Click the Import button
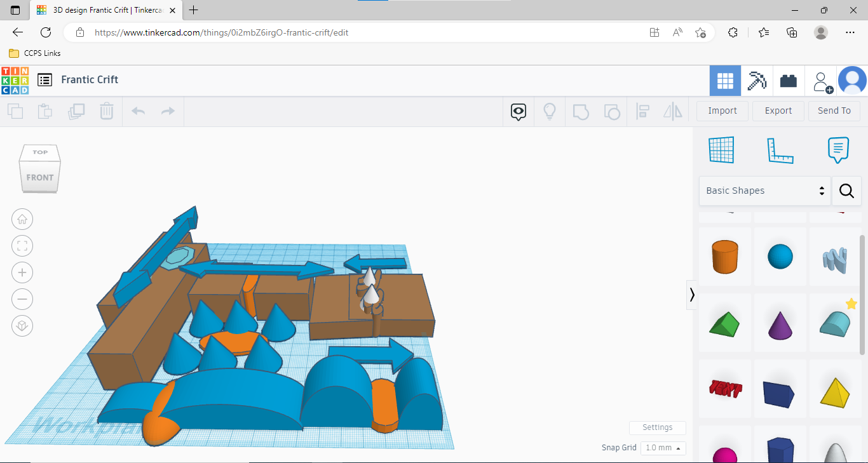The width and height of the screenshot is (868, 463). [x=722, y=111]
